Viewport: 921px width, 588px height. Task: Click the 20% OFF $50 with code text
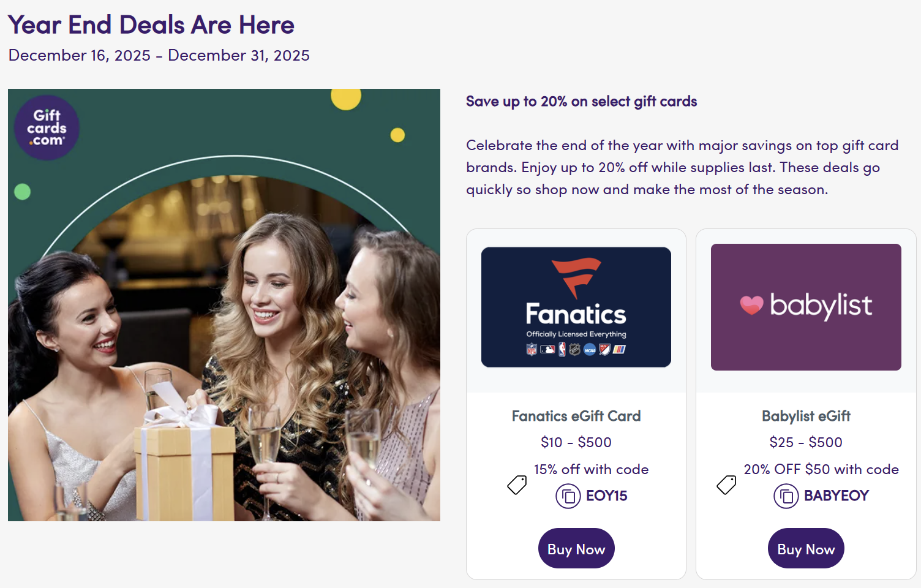pyautogui.click(x=821, y=470)
